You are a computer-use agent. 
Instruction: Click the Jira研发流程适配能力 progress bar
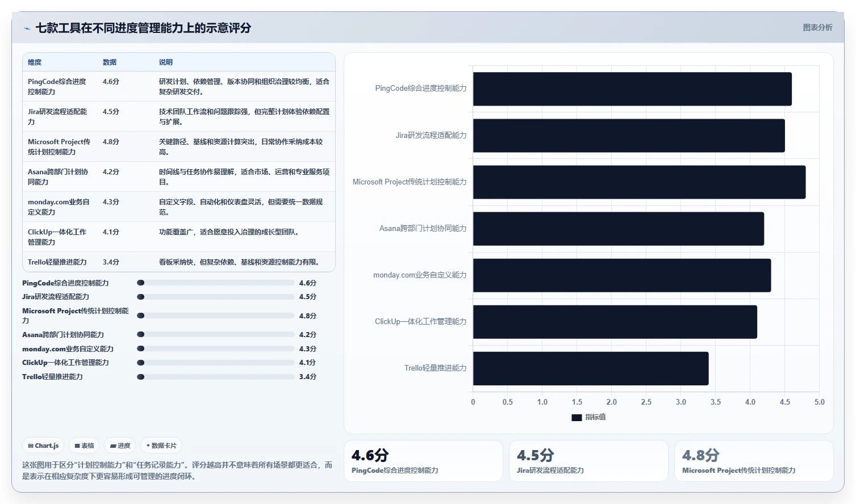[216, 297]
